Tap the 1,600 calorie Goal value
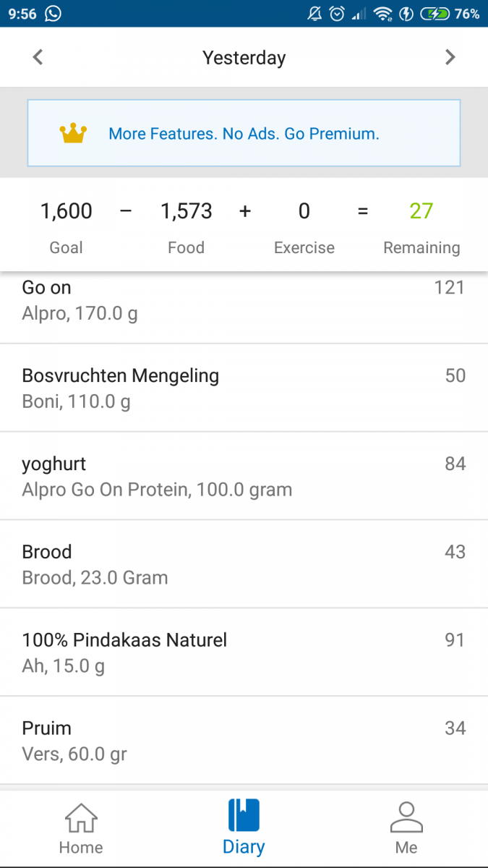The width and height of the screenshot is (488, 868). coord(66,210)
